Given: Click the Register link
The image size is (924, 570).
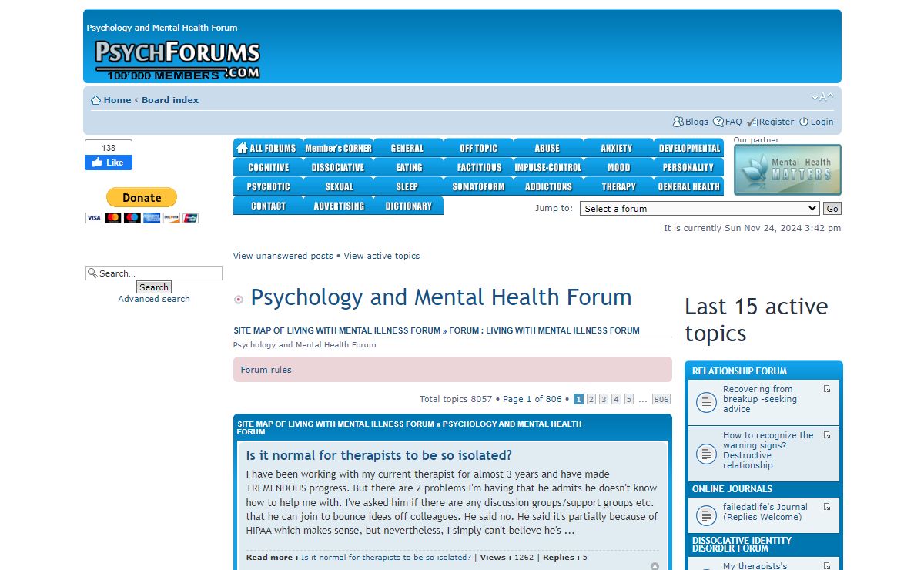Looking at the screenshot, I should tap(776, 122).
